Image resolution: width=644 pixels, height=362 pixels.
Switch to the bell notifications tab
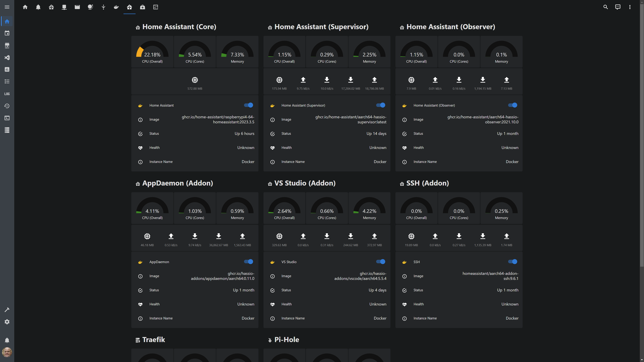point(38,7)
